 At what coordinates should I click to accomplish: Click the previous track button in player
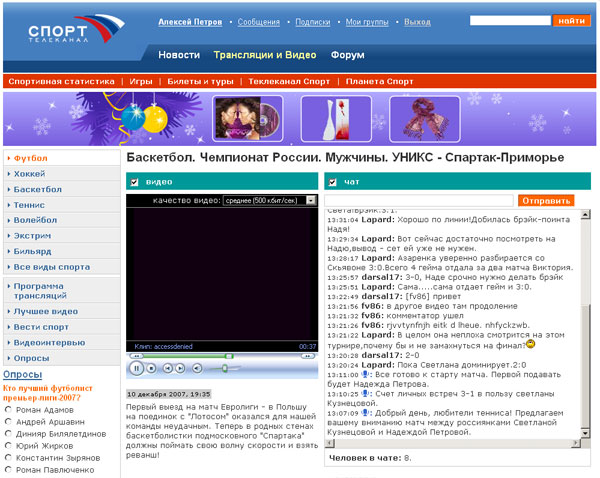(x=169, y=368)
